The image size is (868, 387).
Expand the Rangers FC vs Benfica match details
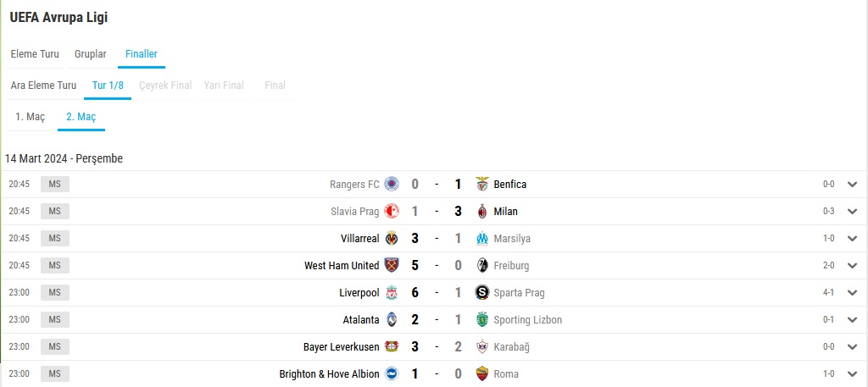pyautogui.click(x=852, y=184)
